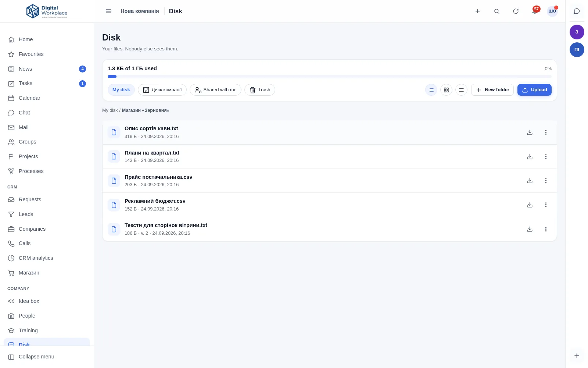Open the ШО user avatar menu
588x368 pixels.
pos(552,11)
